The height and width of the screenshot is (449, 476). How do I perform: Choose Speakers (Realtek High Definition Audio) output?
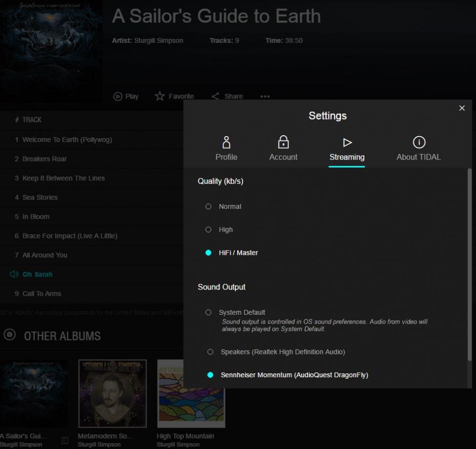(x=210, y=352)
